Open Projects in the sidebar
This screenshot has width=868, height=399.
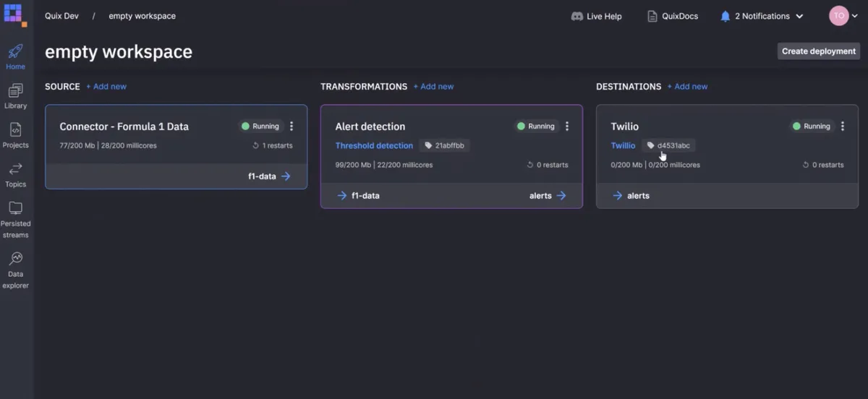[x=15, y=135]
